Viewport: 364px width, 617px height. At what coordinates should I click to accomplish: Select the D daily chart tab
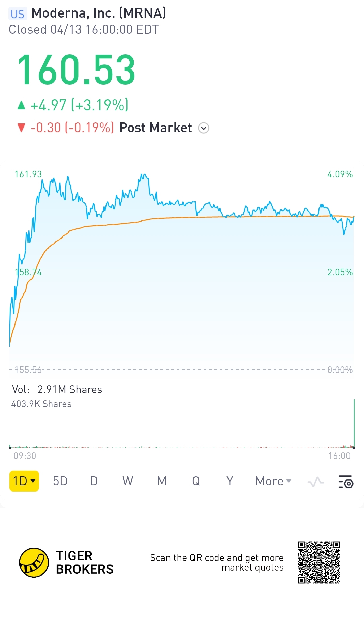pos(94,481)
